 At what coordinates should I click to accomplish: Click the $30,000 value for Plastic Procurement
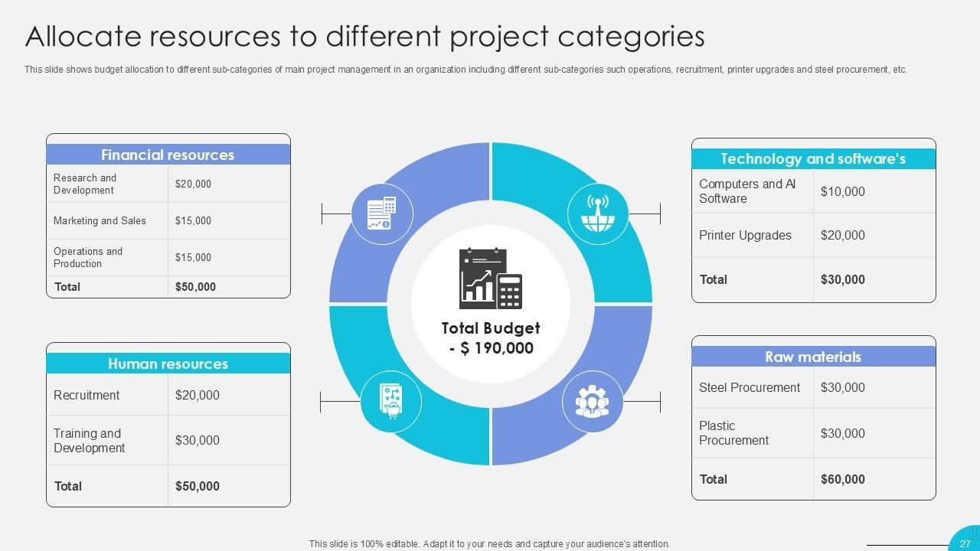[843, 433]
